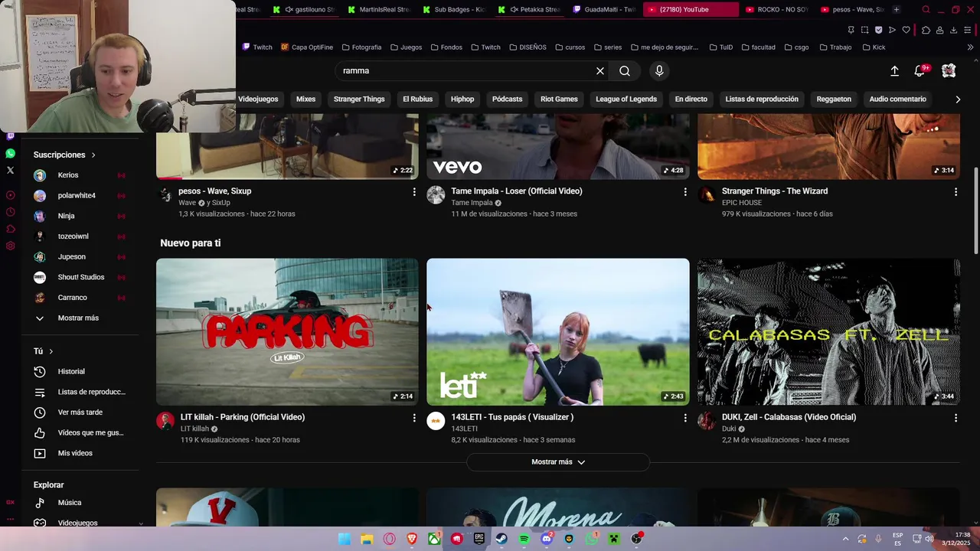Open Discord from the taskbar

[547, 539]
